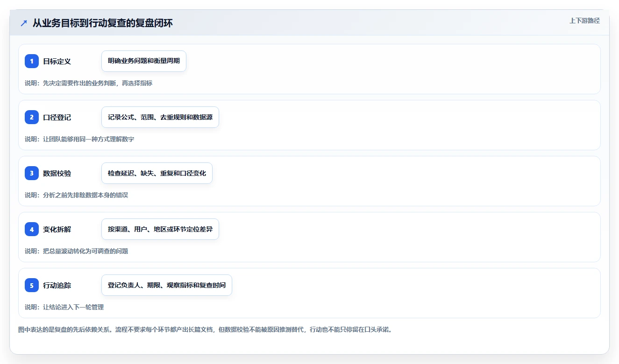Select the 目标定义 step label
The height and width of the screenshot is (364, 619).
(57, 61)
